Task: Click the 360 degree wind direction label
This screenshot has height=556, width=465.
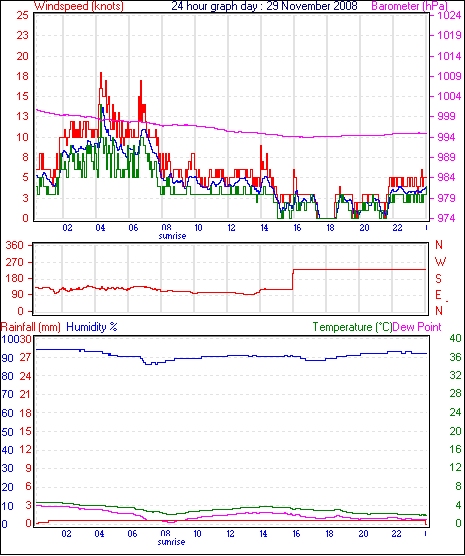Action: click(x=15, y=245)
